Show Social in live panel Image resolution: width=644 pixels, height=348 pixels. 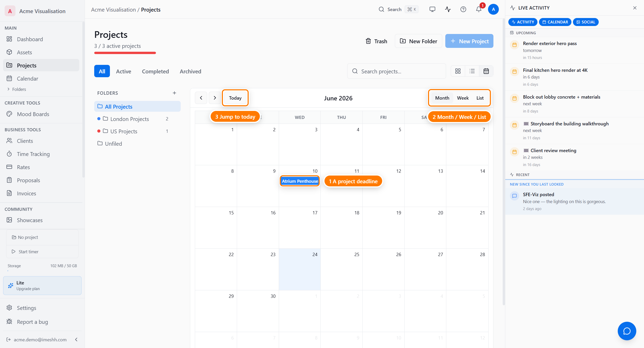(586, 22)
